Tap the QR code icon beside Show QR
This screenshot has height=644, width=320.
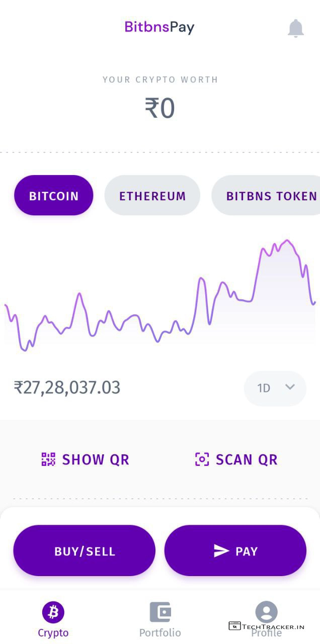(48, 459)
